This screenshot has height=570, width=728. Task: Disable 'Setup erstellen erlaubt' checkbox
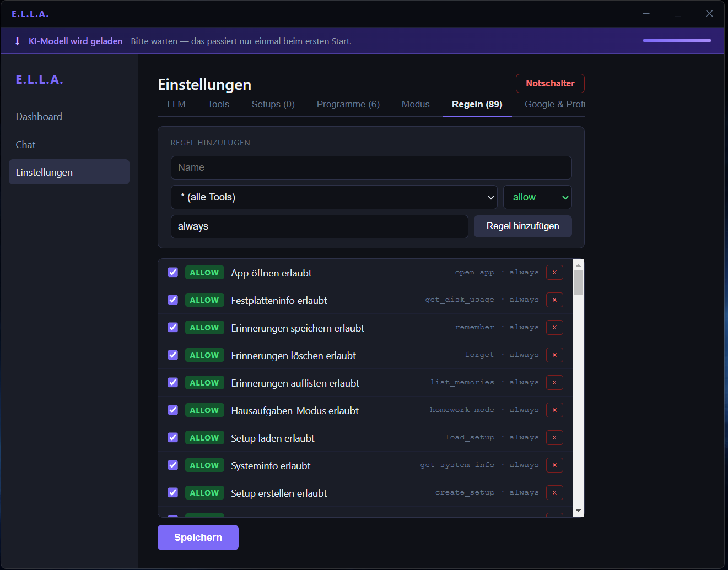[x=173, y=492]
